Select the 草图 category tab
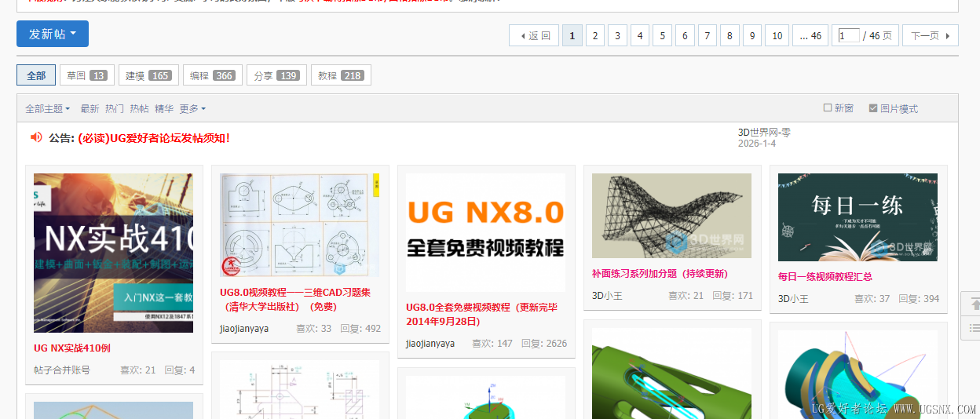 tap(87, 75)
